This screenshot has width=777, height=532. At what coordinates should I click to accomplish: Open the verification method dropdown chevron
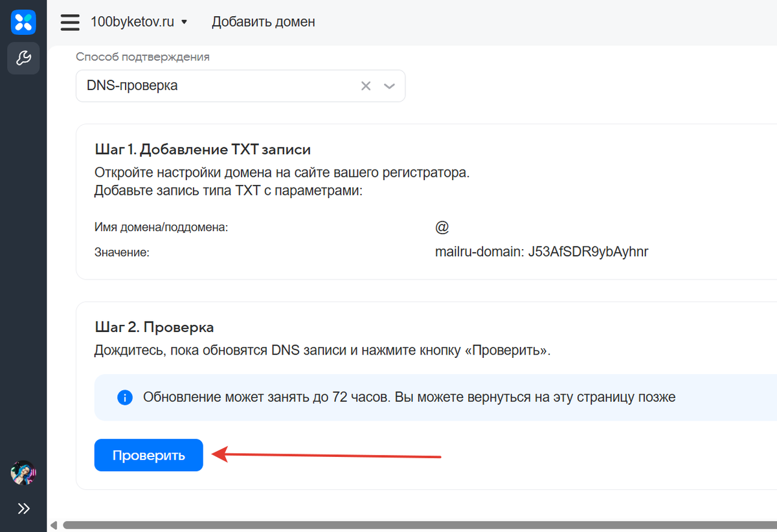click(389, 85)
